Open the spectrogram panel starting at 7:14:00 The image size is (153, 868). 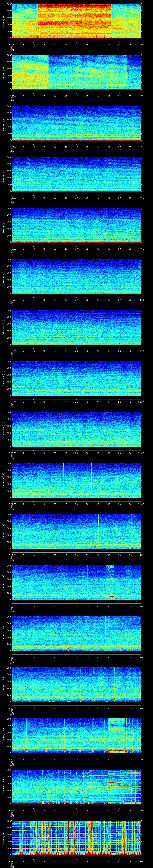(77, 123)
